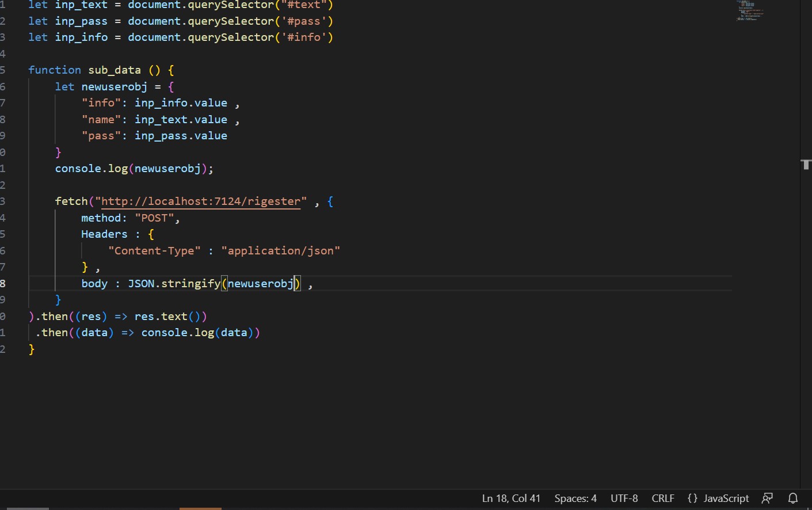Select file encoding UTF-8

point(624,498)
